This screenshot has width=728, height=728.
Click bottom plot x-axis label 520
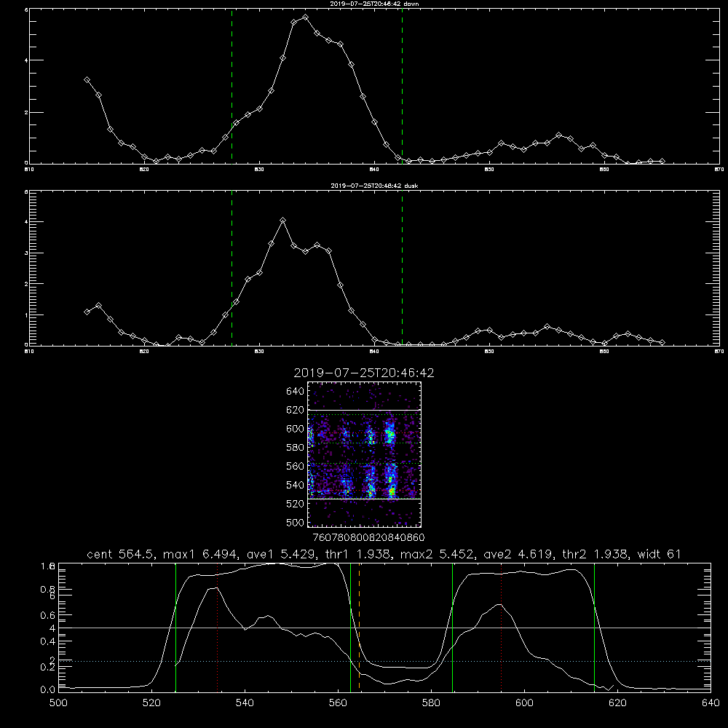click(x=151, y=703)
